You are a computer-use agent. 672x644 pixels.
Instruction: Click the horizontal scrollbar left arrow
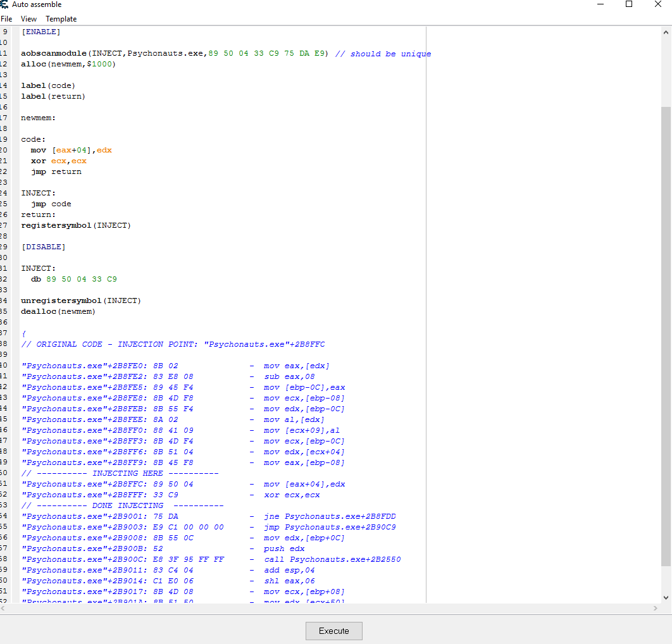point(4,608)
